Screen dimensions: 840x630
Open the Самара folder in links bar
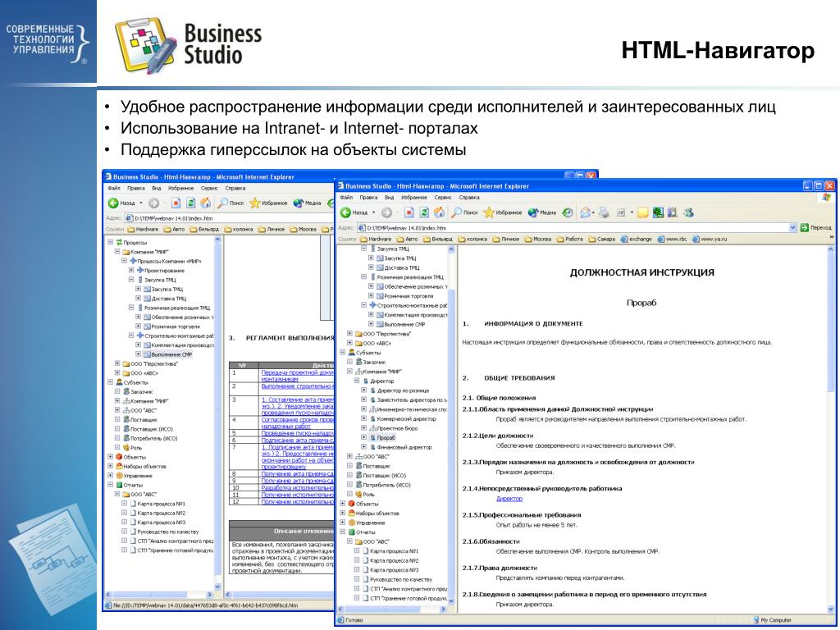coord(603,239)
